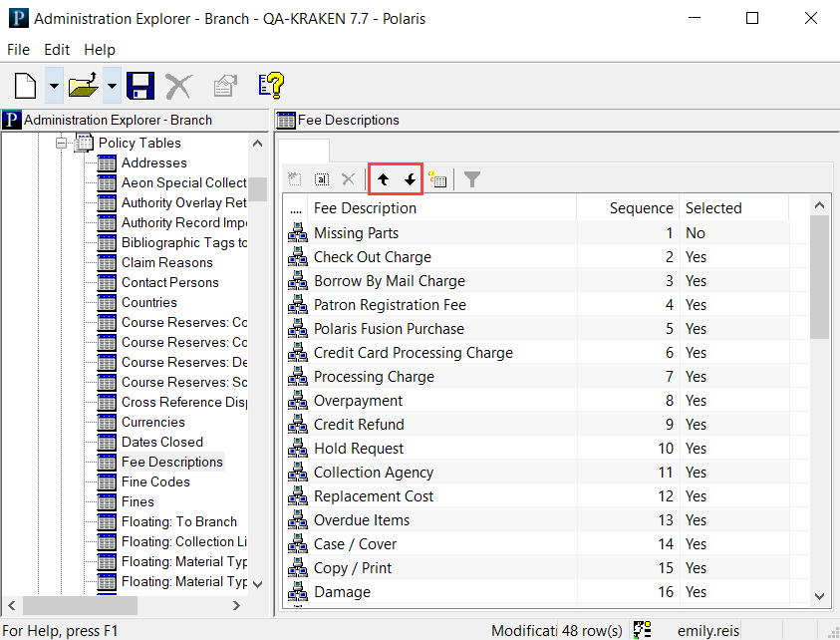Collapse the Policy Tables tree node
This screenshot has width=840, height=640.
[62, 143]
